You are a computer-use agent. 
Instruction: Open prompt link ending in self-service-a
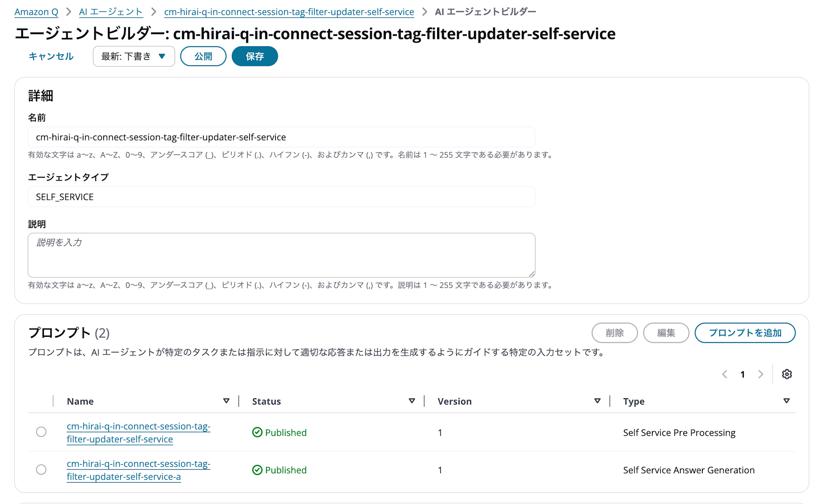click(x=139, y=470)
